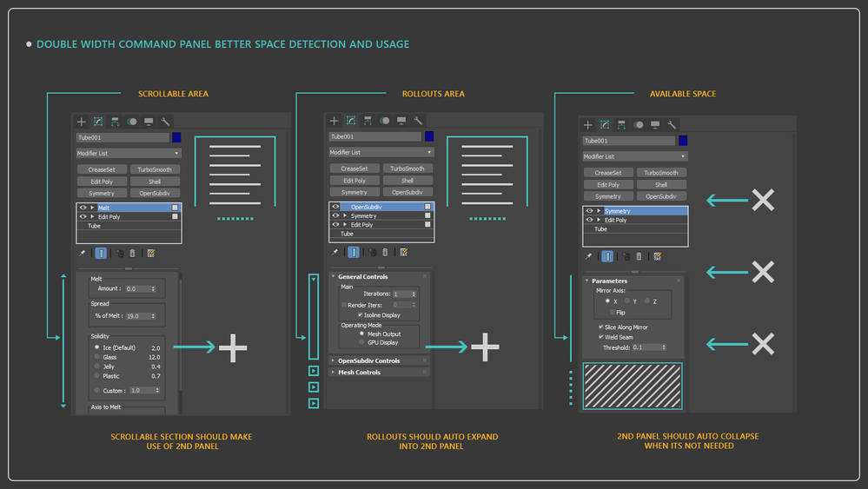Click Edit Poly button in Available Space panel
868x489 pixels.
click(x=608, y=185)
